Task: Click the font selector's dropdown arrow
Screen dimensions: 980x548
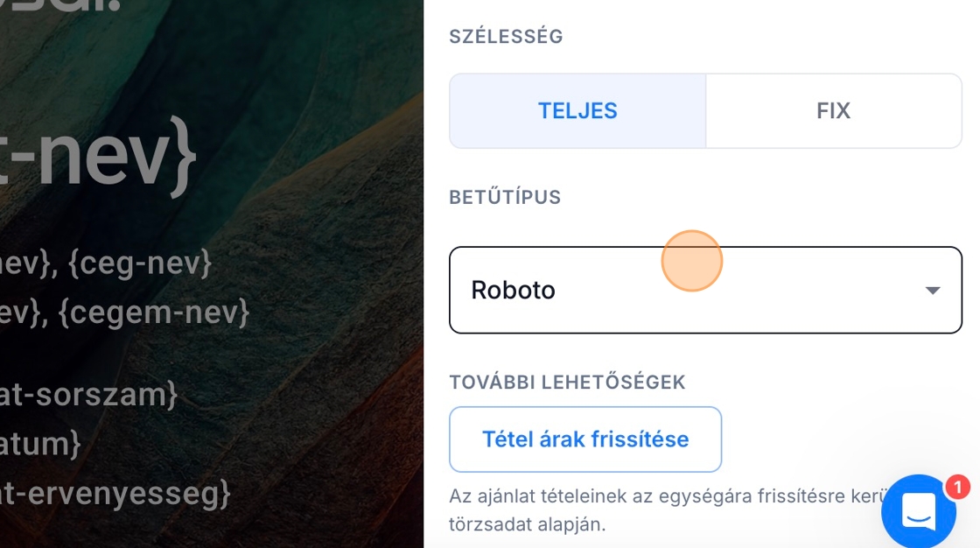Action: tap(933, 291)
